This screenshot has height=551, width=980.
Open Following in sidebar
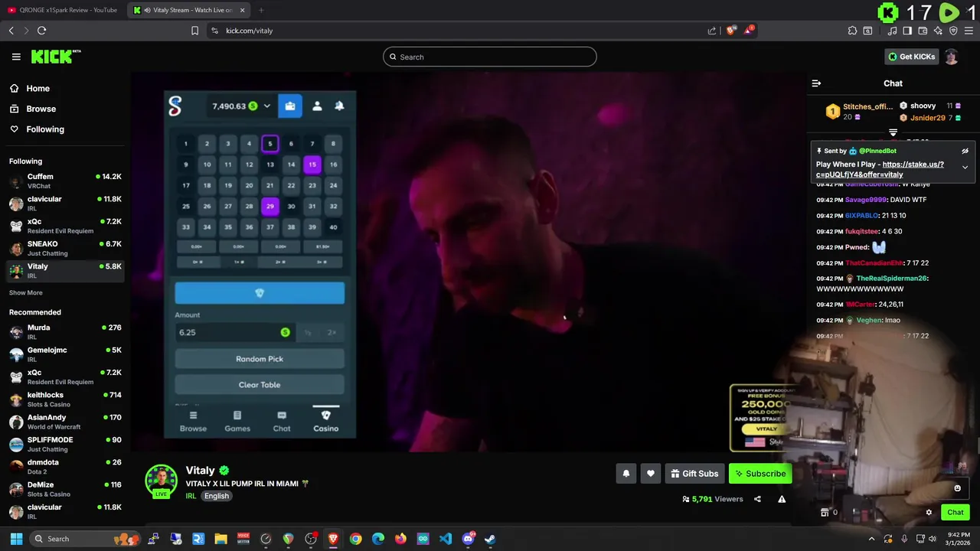tap(45, 129)
